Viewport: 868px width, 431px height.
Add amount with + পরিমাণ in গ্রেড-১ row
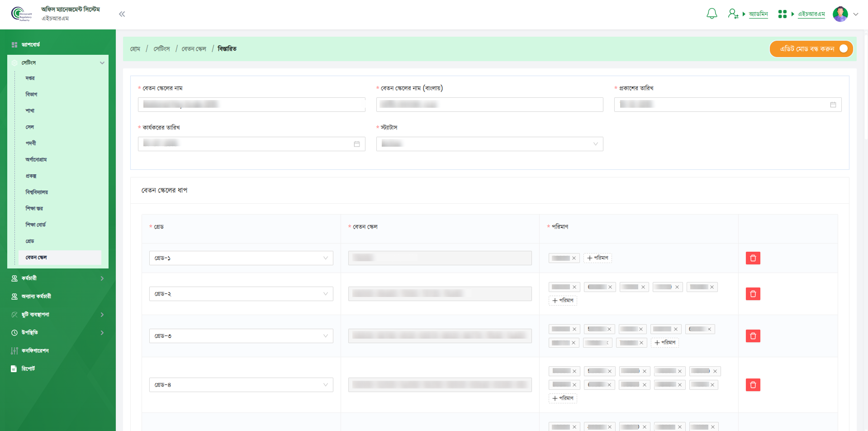(x=598, y=258)
